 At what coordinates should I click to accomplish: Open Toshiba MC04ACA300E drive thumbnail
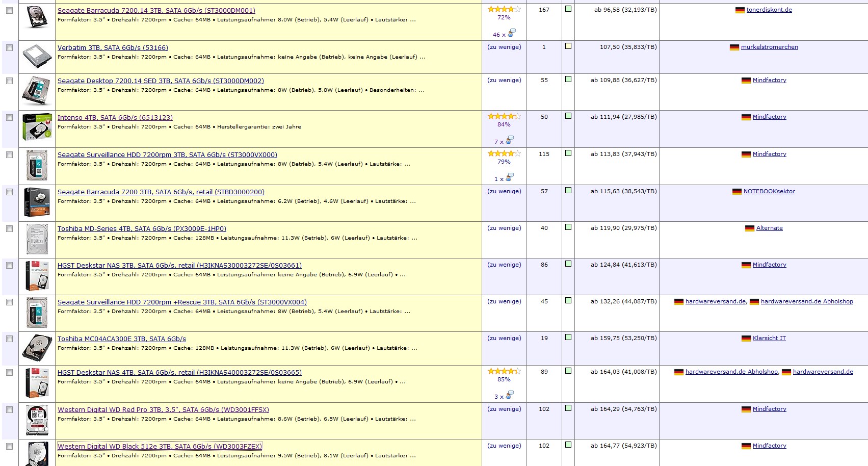[x=37, y=348]
